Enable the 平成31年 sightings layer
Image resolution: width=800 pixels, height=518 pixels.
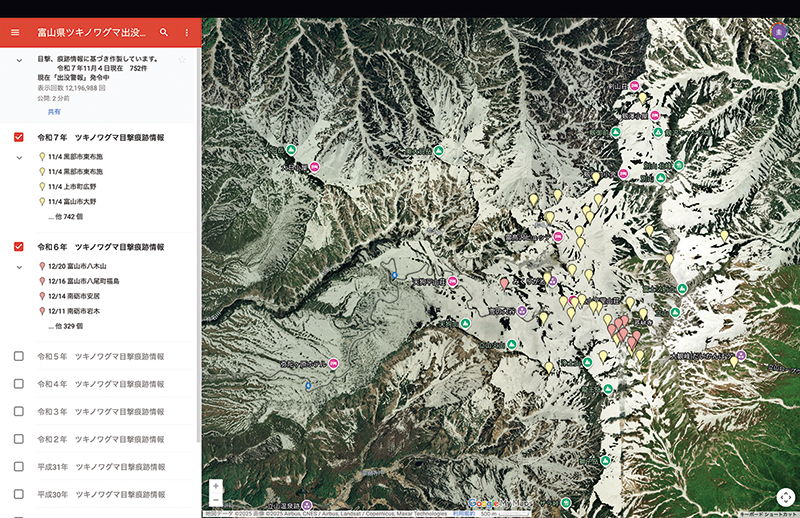click(19, 466)
